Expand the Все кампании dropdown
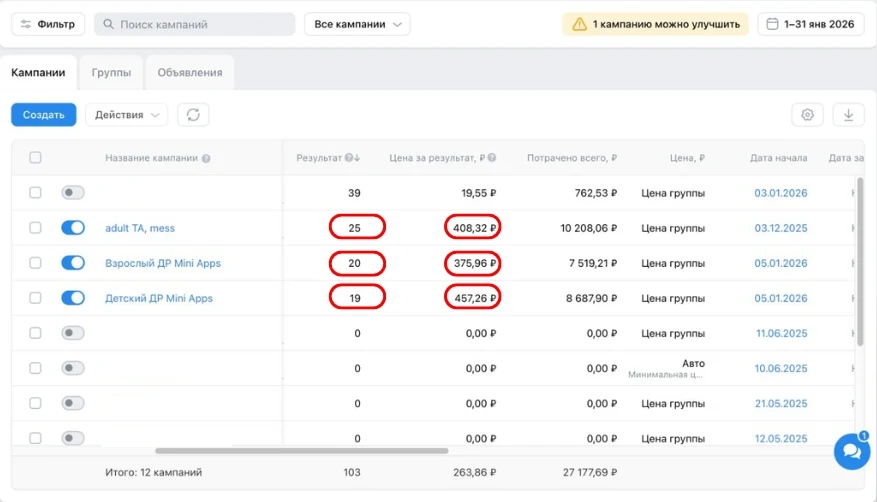Viewport: 877px width, 502px height. [x=357, y=24]
